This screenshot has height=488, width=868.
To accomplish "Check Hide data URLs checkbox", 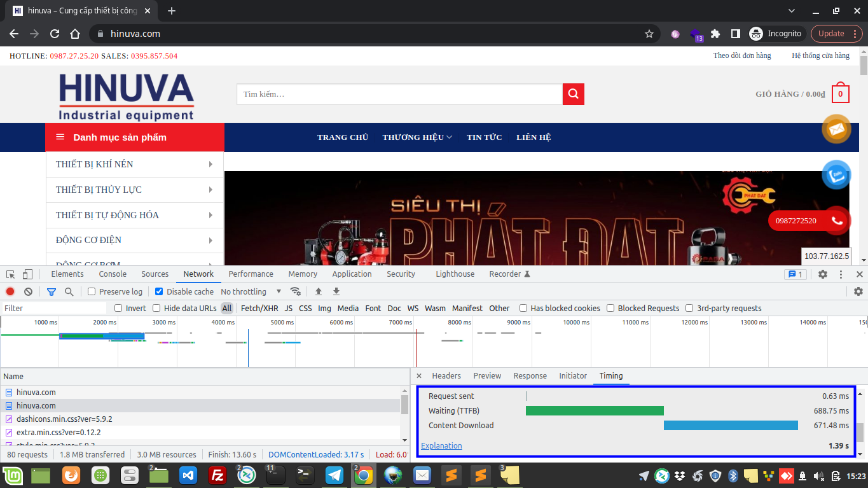I will coord(156,308).
